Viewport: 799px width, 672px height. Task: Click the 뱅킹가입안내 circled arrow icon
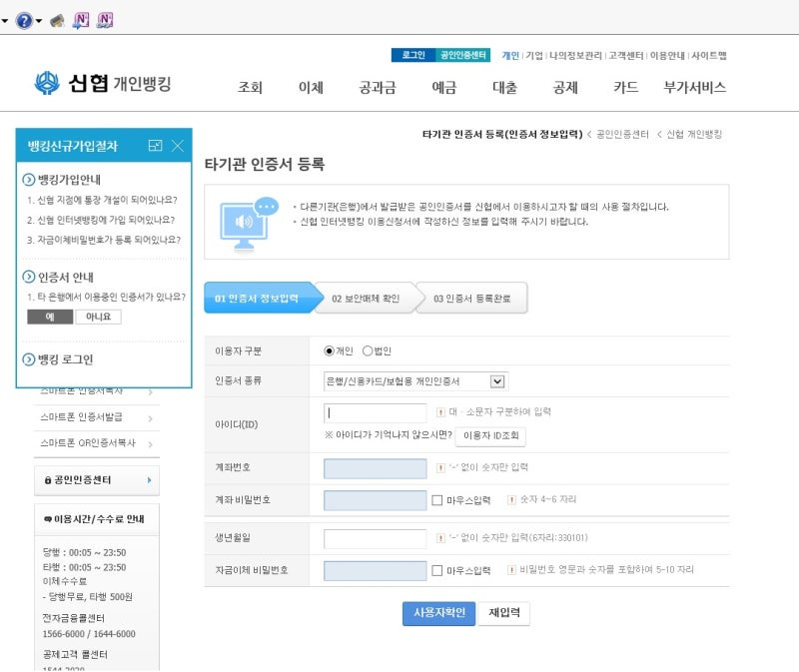[x=29, y=180]
